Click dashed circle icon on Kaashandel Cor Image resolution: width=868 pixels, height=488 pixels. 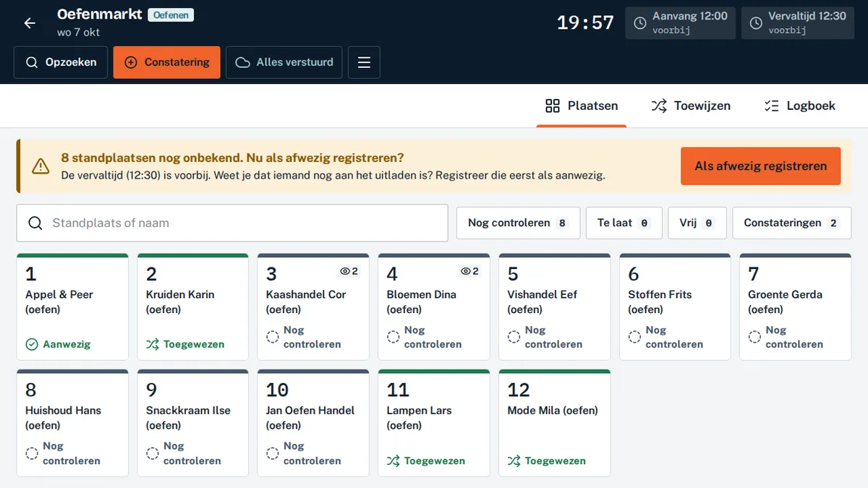pyautogui.click(x=273, y=337)
